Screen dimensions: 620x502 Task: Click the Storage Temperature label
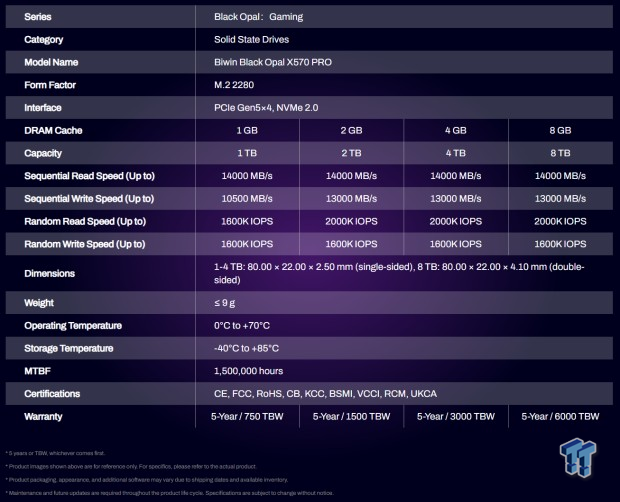coord(68,348)
